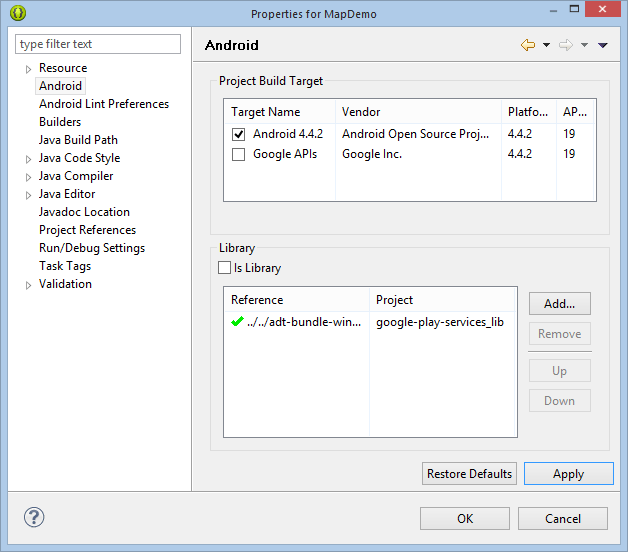Click the back navigation arrow icon

(x=527, y=45)
